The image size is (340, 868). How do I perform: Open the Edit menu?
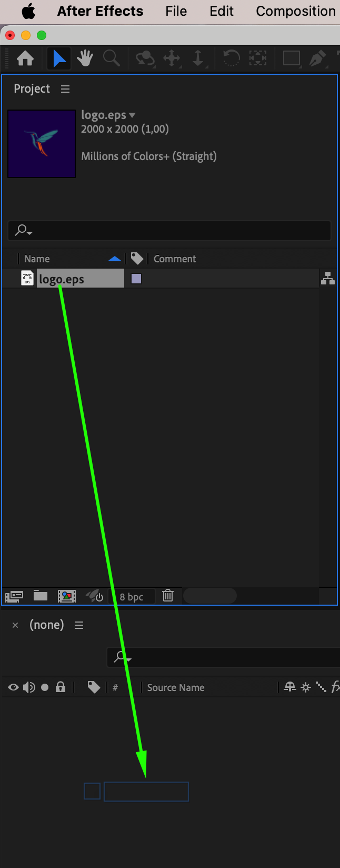click(222, 11)
